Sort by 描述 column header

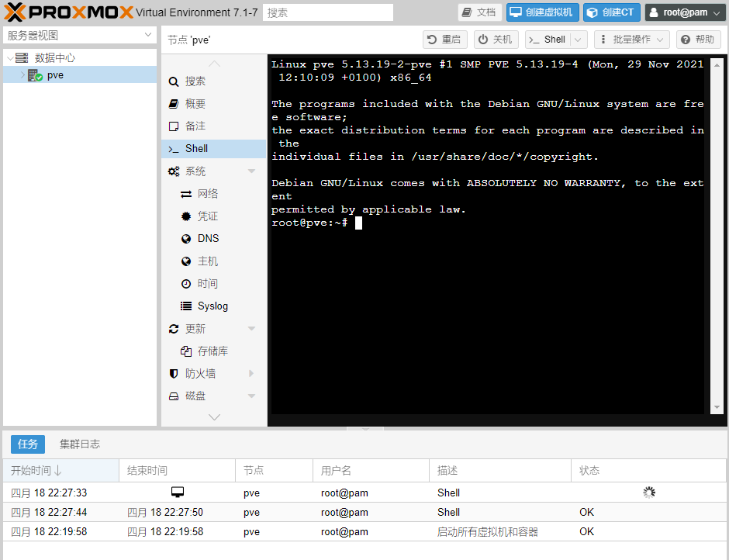point(500,471)
